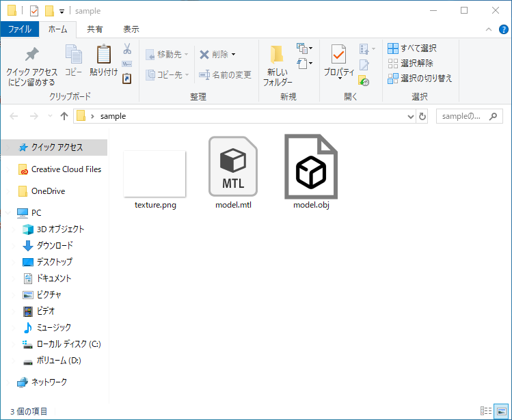
Task: Click the sample address bar path
Action: [x=113, y=116]
